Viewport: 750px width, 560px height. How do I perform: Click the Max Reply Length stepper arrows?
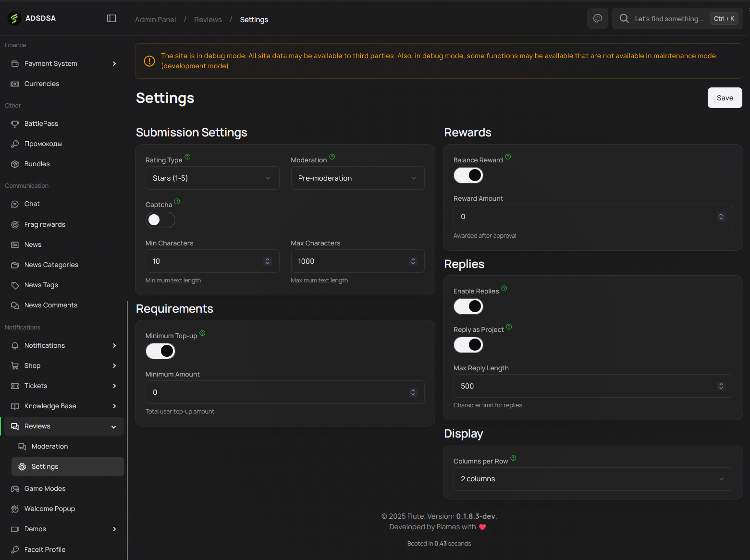[721, 386]
